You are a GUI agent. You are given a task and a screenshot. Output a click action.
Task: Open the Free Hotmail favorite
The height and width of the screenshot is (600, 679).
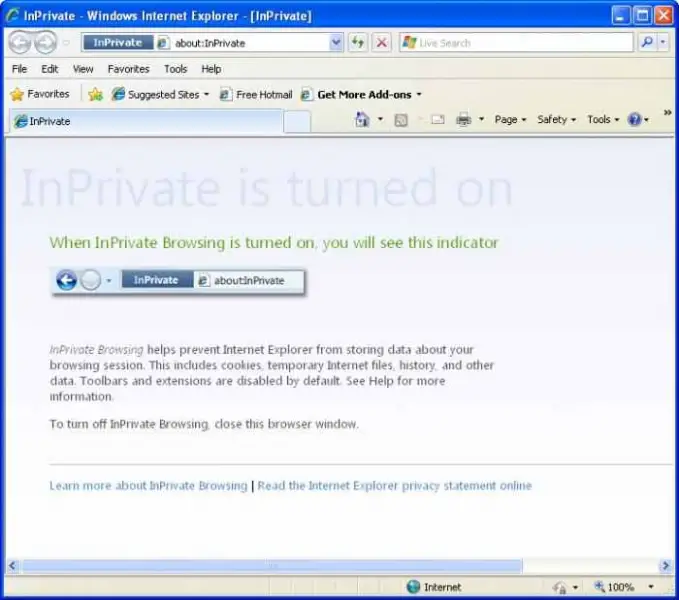[256, 94]
